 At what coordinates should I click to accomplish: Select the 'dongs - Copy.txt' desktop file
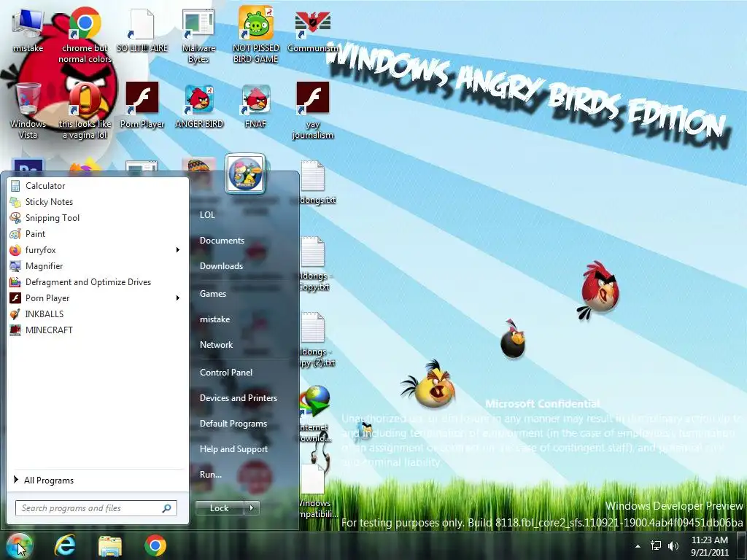coord(315,264)
